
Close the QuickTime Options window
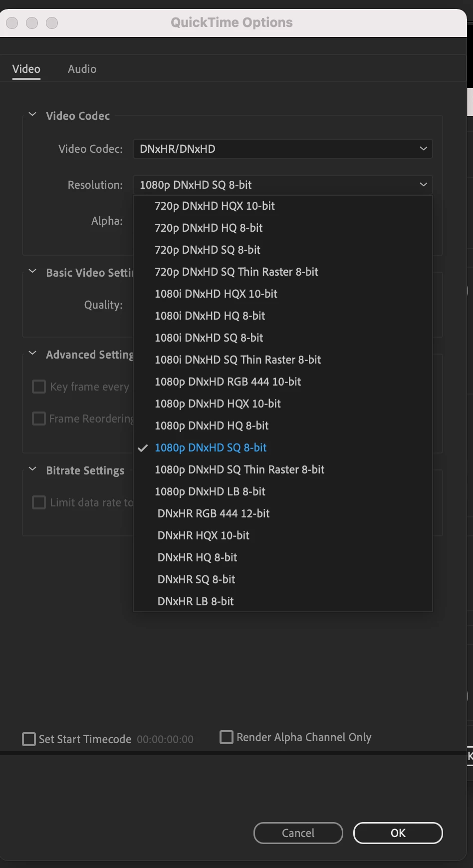click(x=12, y=23)
